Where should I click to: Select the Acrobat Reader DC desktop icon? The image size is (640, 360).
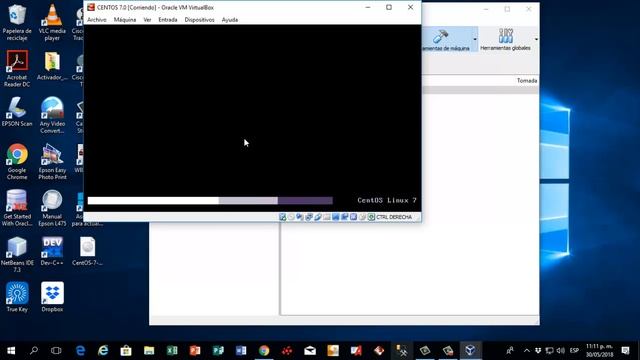tap(17, 69)
